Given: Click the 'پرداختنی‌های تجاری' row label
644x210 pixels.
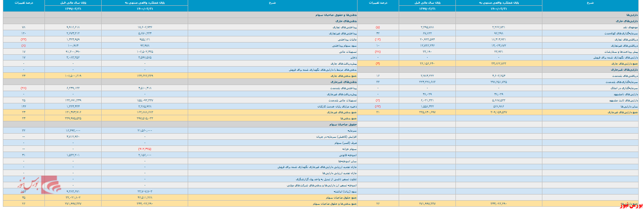Looking at the screenshot, I should tap(344, 27).
